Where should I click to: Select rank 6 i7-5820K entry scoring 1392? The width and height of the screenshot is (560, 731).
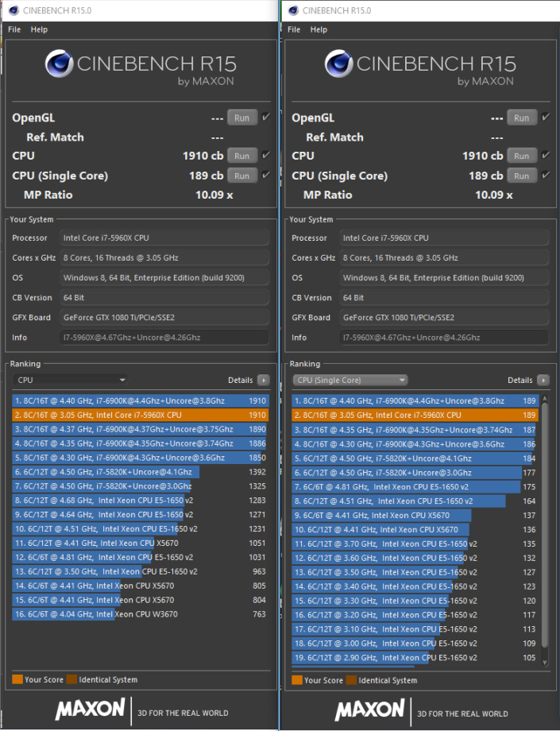[141, 472]
